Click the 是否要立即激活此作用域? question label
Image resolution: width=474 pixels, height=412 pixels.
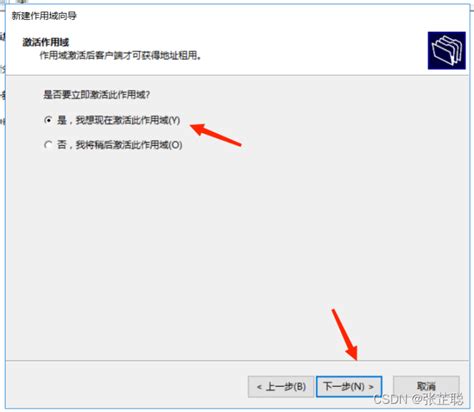[96, 95]
